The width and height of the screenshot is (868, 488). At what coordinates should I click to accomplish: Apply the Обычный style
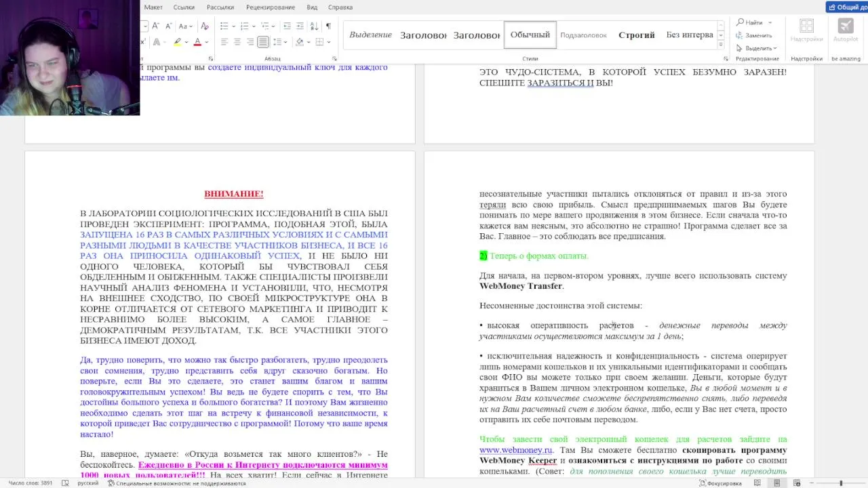coord(530,35)
